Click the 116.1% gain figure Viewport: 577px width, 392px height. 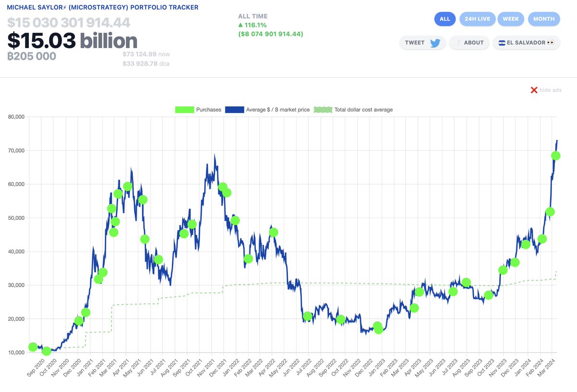(x=252, y=25)
